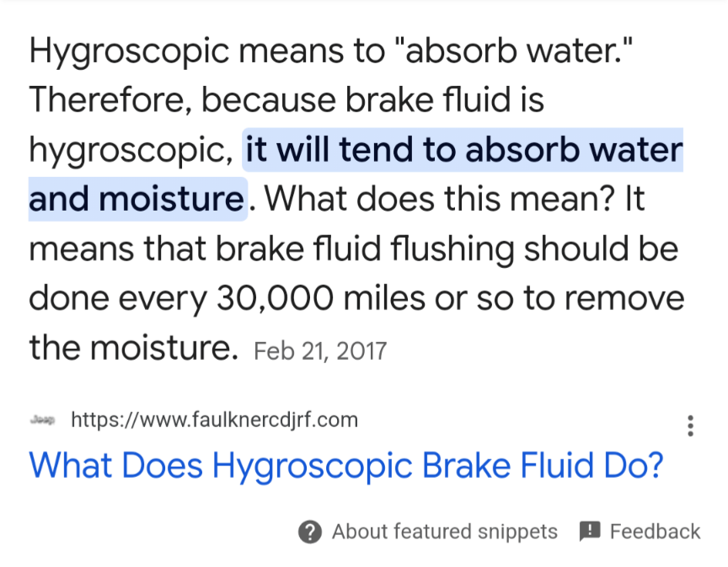Screen dimensions: 728x567
Task: Open the three-dot more options menu
Action: point(690,425)
